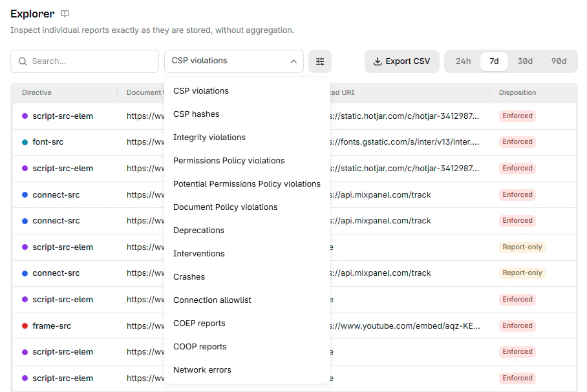Click the teal dot next to font-src
Viewport: 587px width, 392px height.
pos(25,142)
